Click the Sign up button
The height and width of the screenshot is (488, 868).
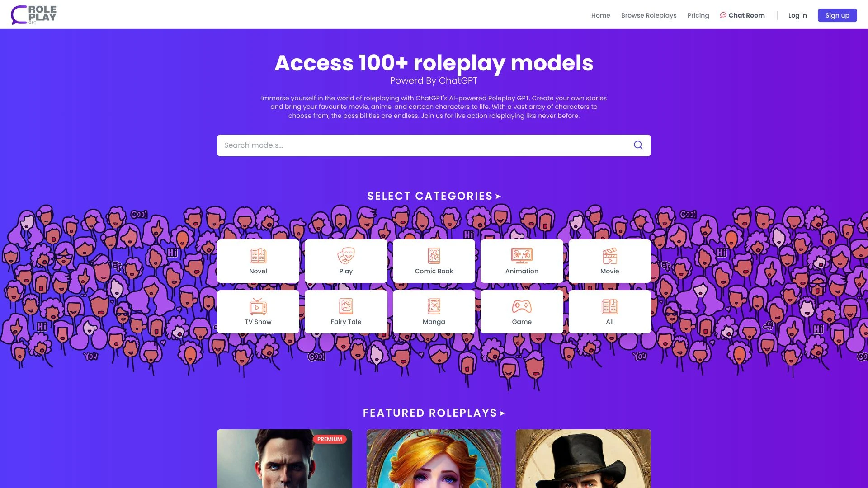[x=837, y=15]
